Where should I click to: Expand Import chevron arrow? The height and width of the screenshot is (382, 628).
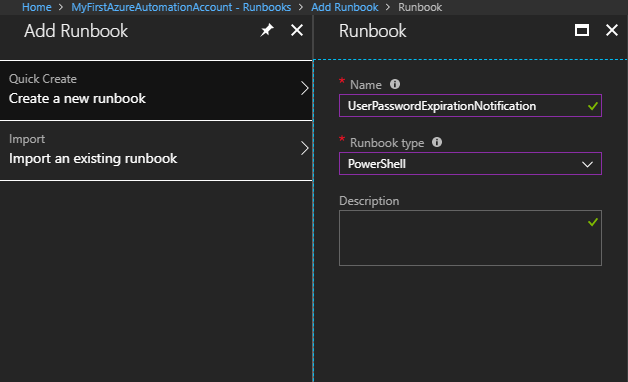(x=305, y=148)
